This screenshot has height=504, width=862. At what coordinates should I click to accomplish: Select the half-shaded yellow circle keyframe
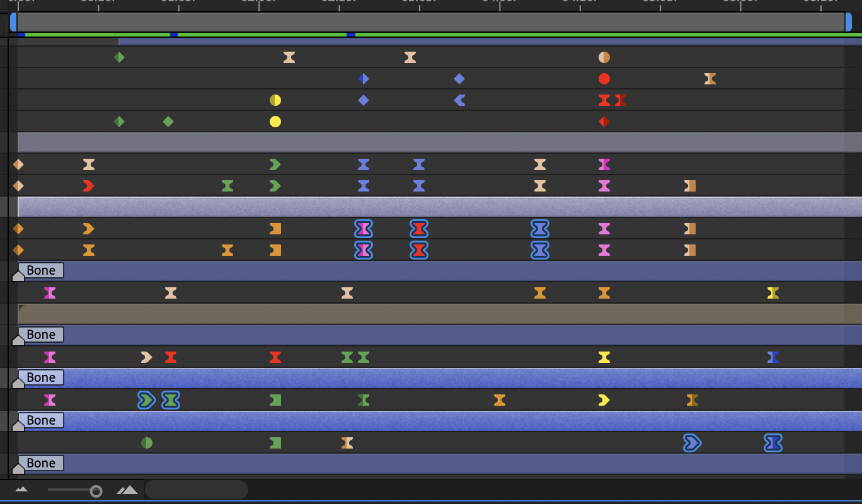275,100
